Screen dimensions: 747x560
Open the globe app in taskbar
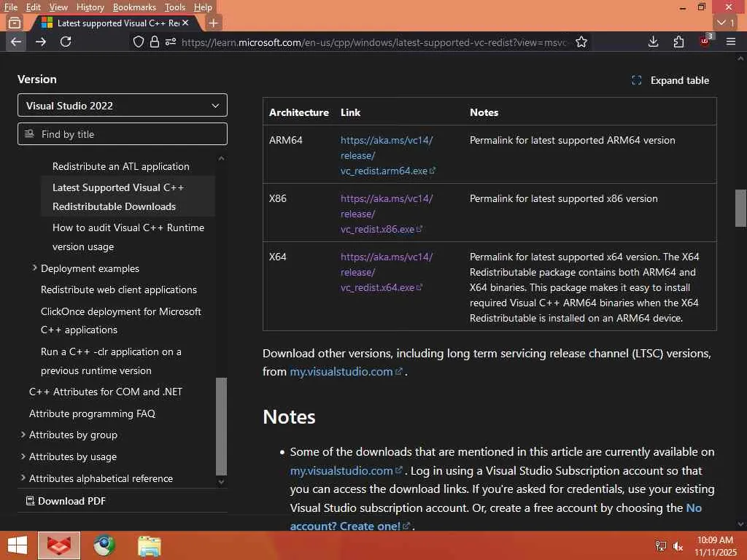104,545
